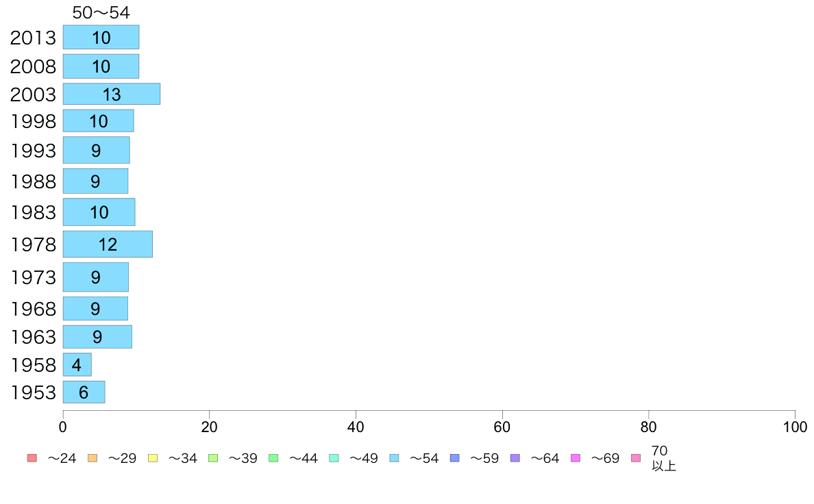Image resolution: width=814 pixels, height=504 pixels.
Task: Select the ~59 blue legend swatch
Action: pos(454,458)
